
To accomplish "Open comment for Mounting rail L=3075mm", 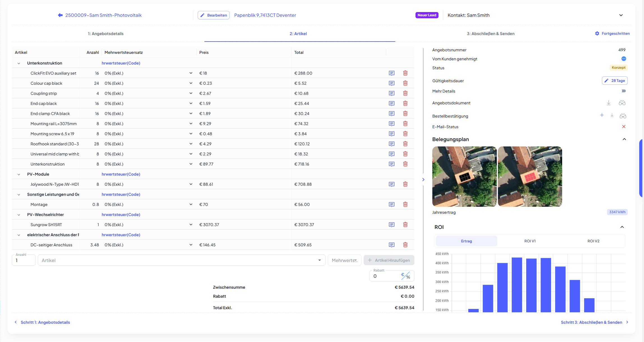I will pyautogui.click(x=392, y=124).
